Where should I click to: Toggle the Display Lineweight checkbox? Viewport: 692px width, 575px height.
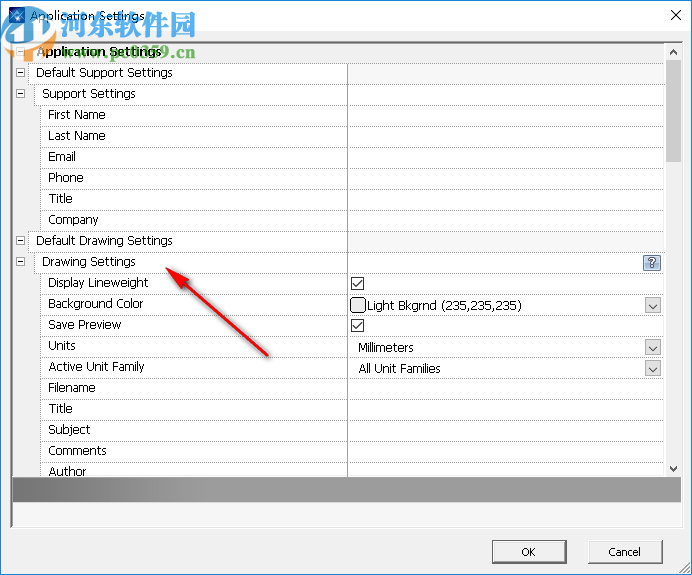pyautogui.click(x=357, y=283)
